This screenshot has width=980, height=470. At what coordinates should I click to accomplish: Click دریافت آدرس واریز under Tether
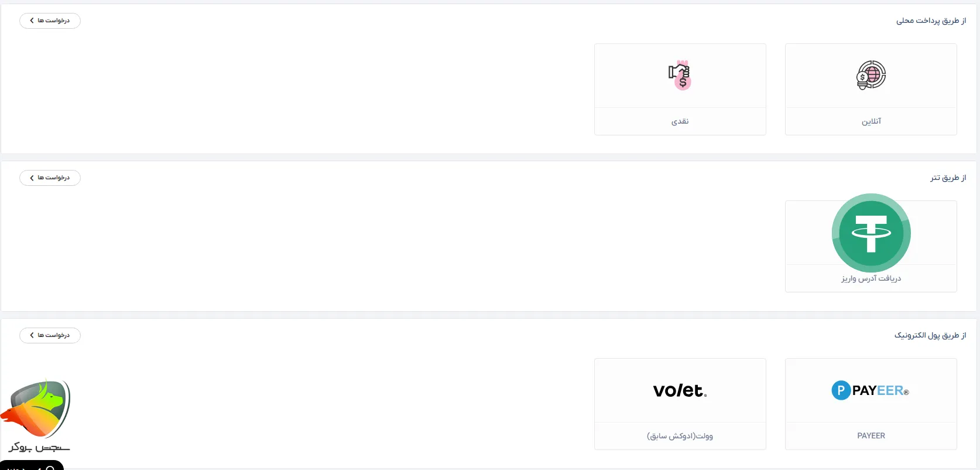[871, 278]
